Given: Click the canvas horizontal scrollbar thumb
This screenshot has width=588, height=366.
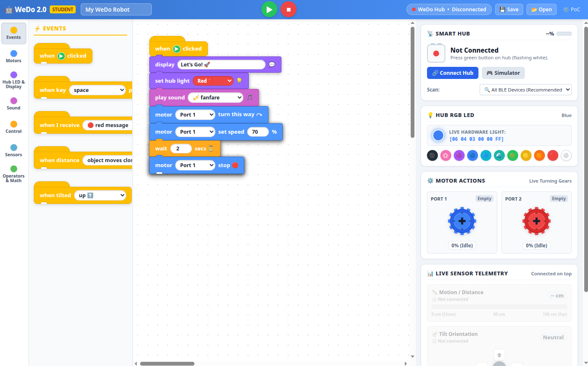Looking at the screenshot, I should pyautogui.click(x=167, y=363).
